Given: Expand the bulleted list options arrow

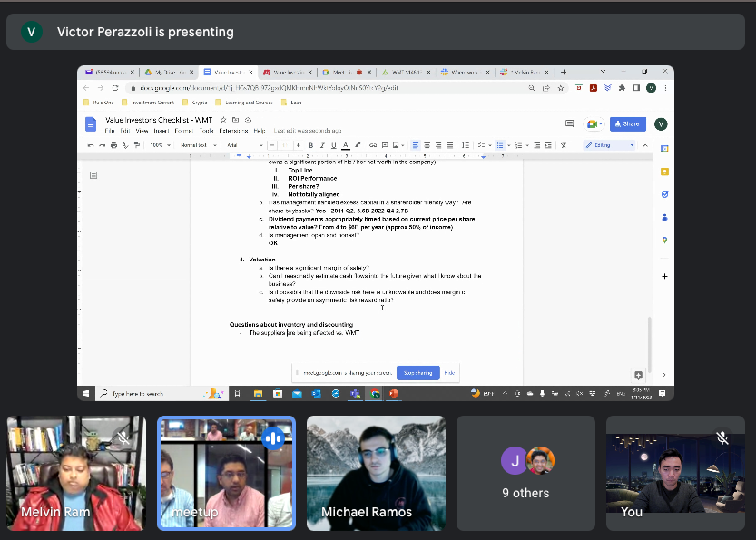Looking at the screenshot, I should (x=509, y=145).
